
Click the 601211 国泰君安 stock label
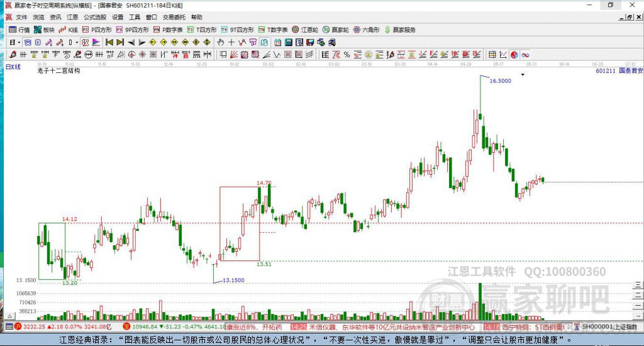click(619, 70)
